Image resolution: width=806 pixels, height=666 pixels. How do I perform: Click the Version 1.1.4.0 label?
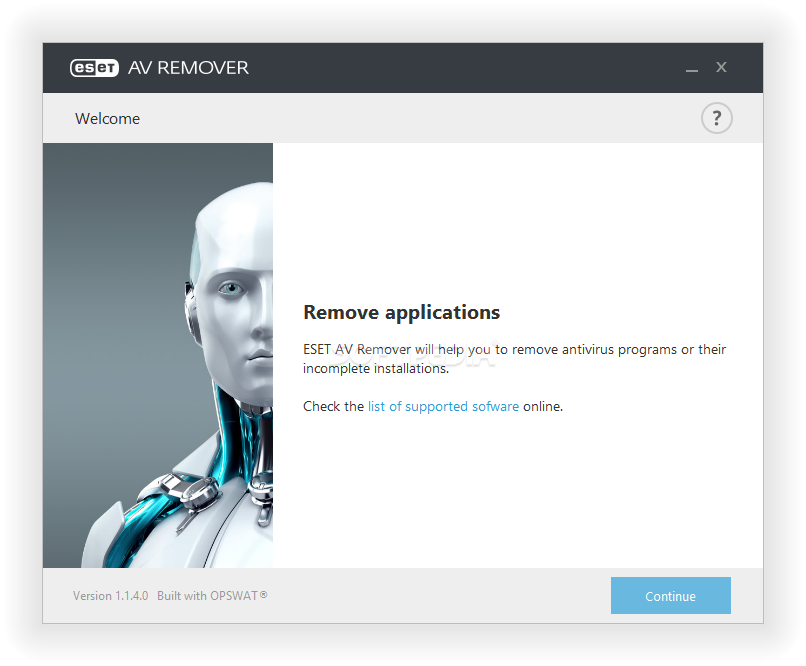(x=111, y=596)
